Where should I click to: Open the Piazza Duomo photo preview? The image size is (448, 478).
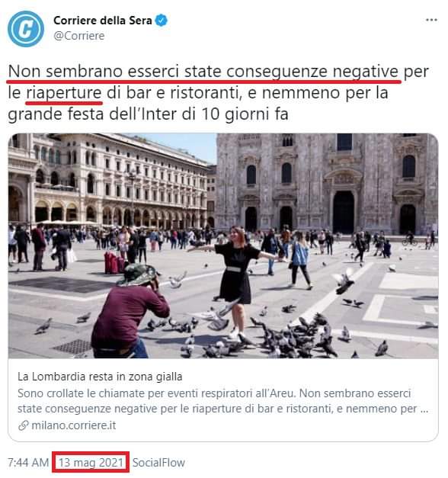[223, 245]
